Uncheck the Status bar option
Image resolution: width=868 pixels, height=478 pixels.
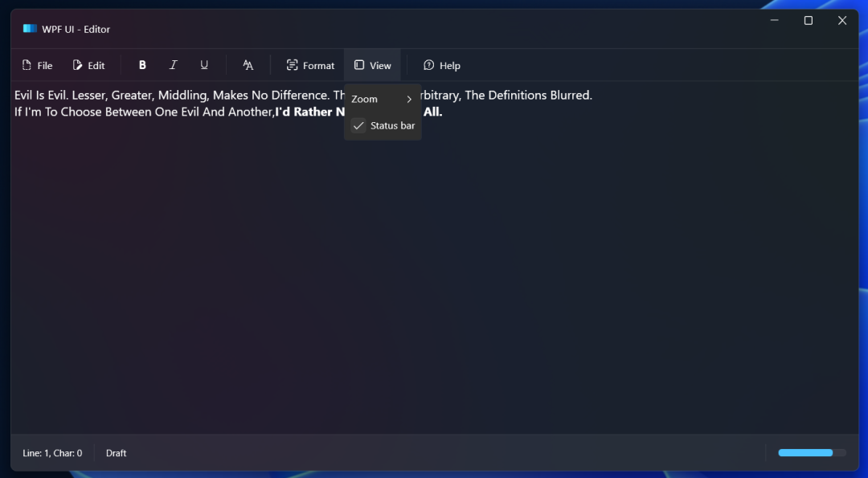click(x=383, y=125)
